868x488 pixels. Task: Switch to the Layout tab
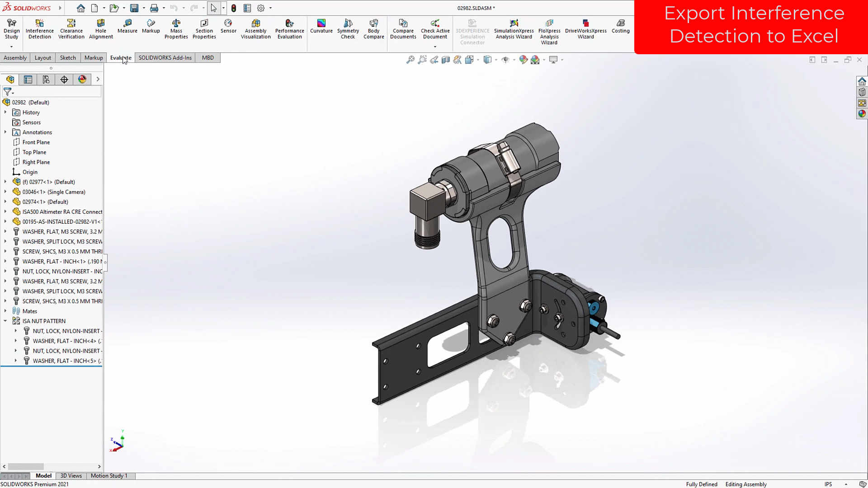point(42,58)
